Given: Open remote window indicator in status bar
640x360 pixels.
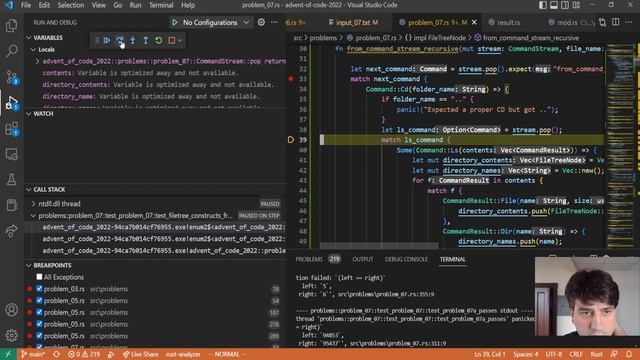Looking at the screenshot, I should [8, 354].
